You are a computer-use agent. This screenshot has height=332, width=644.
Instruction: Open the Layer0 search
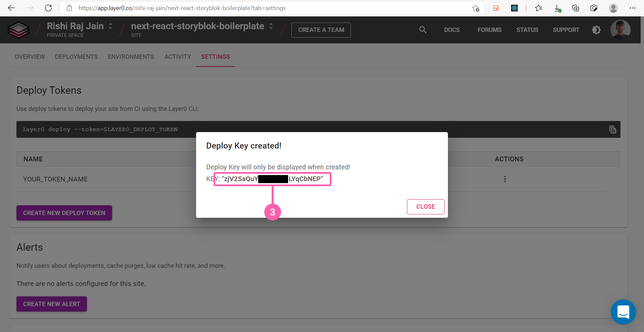pyautogui.click(x=423, y=30)
